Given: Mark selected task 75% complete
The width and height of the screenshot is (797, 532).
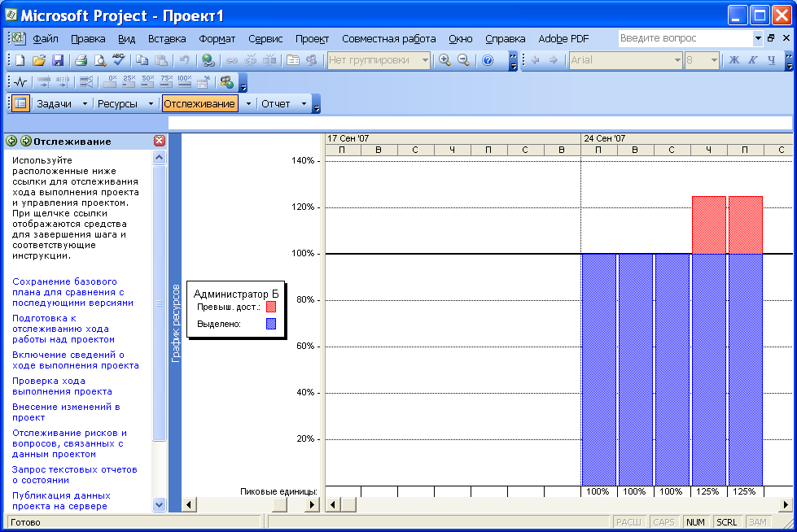Looking at the screenshot, I should coord(166,82).
